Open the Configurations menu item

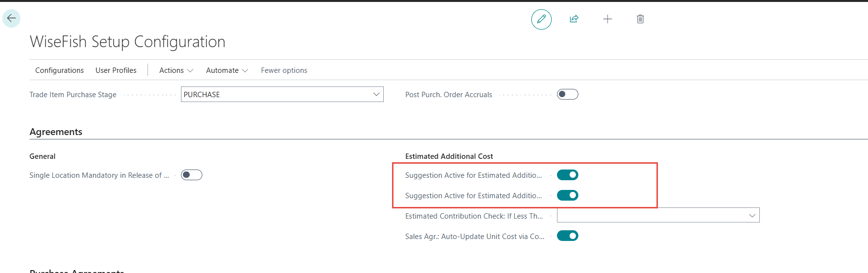pos(59,70)
